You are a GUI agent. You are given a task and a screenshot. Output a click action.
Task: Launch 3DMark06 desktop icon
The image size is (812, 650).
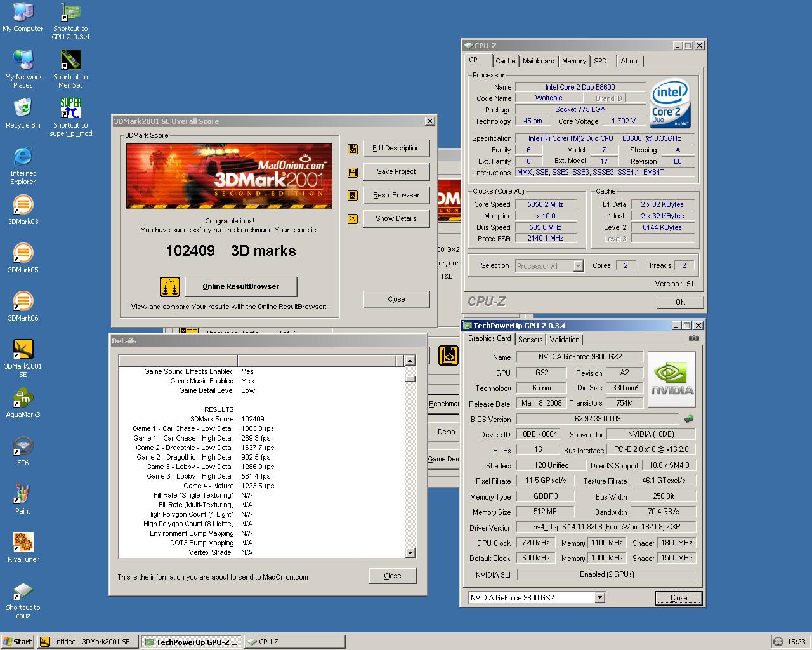pos(23,307)
